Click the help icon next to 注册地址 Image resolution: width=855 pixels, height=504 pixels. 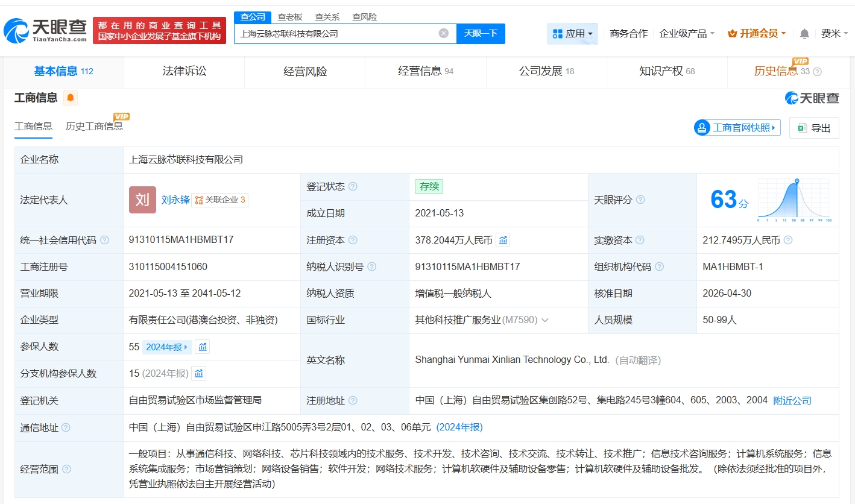click(x=353, y=400)
